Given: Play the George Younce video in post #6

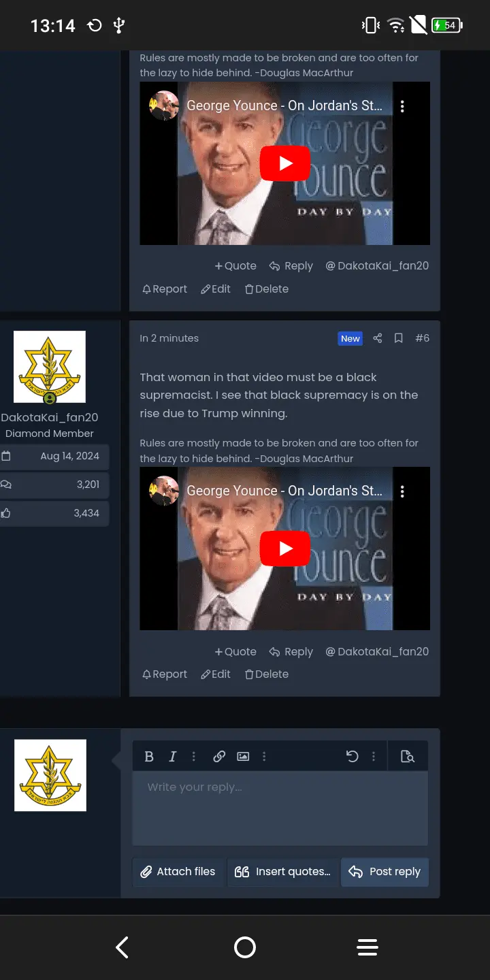Looking at the screenshot, I should pos(284,549).
